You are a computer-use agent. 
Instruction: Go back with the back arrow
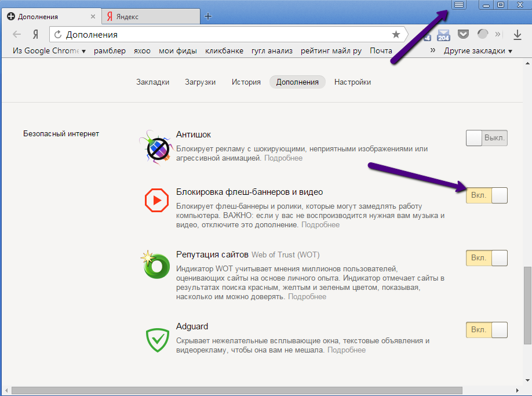click(x=17, y=34)
